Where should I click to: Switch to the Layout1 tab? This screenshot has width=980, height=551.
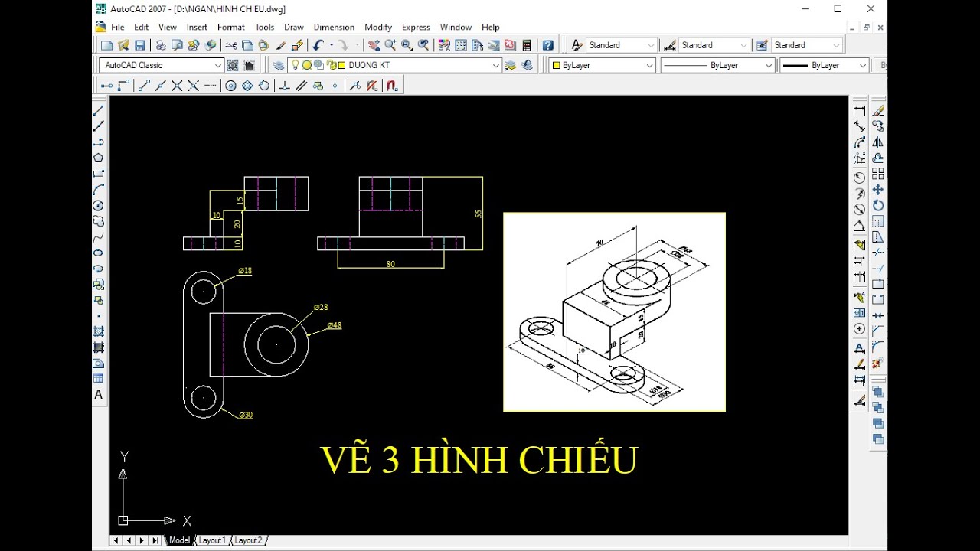pyautogui.click(x=212, y=540)
